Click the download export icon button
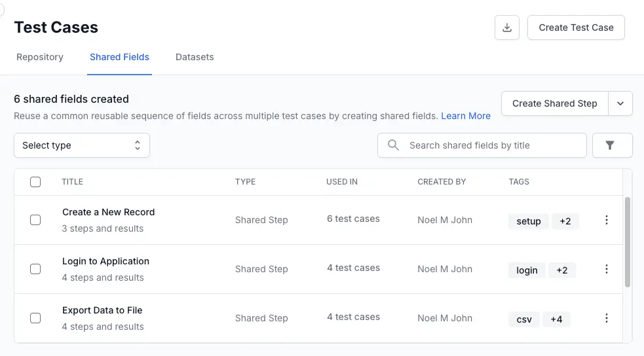The image size is (644, 356). pyautogui.click(x=507, y=27)
